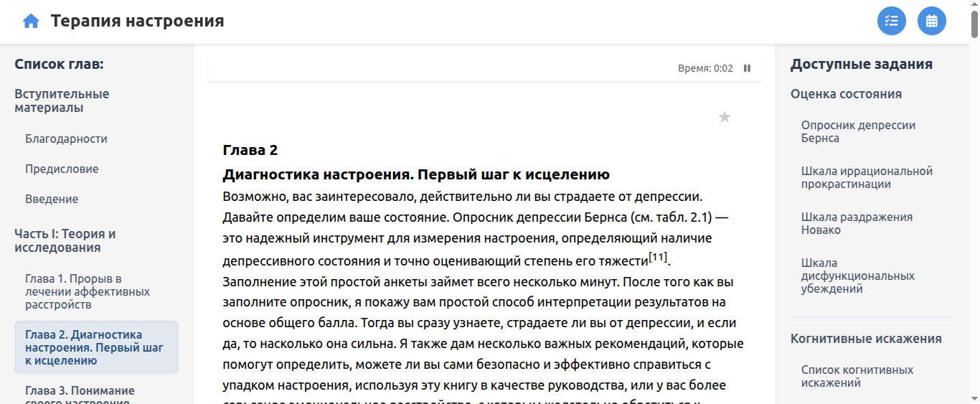This screenshot has width=980, height=404.
Task: Click the Оценка состояния group heading
Action: pos(846,94)
